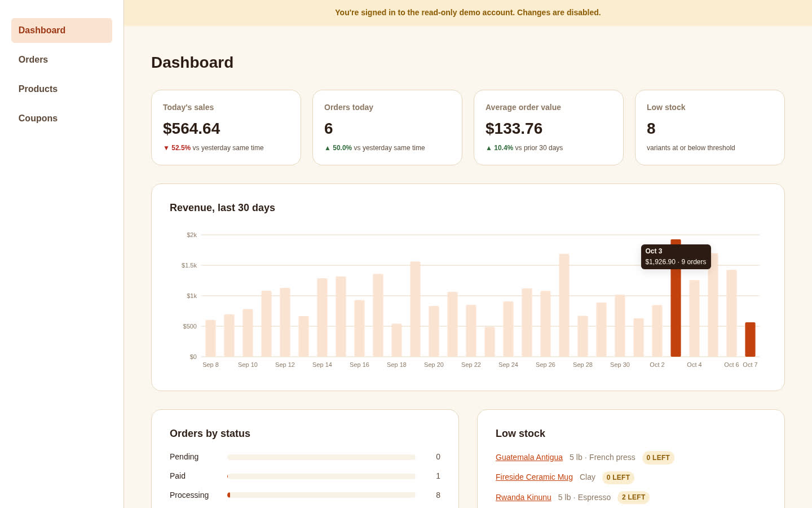812x508 pixels.
Task: Click the $2k label on chart axis
Action: click(x=192, y=235)
